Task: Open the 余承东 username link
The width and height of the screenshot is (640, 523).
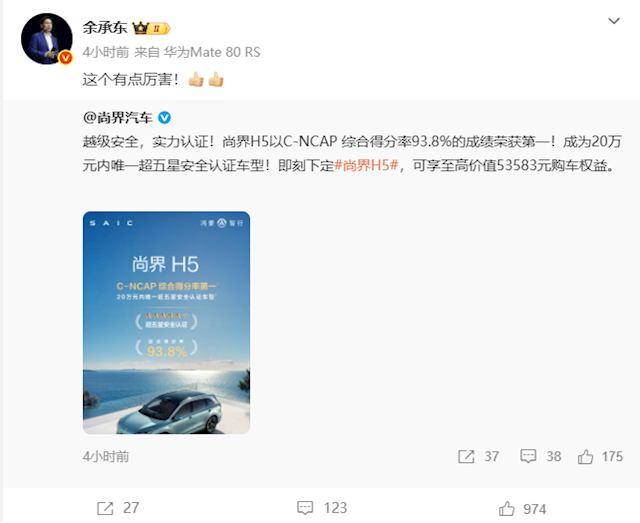Action: [105, 28]
